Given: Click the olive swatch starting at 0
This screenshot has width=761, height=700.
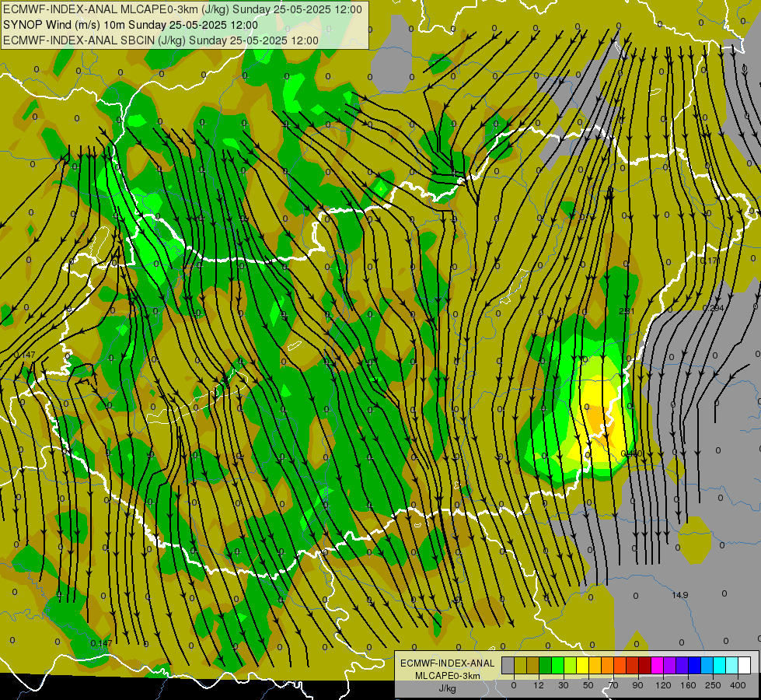Looking at the screenshot, I should [521, 665].
